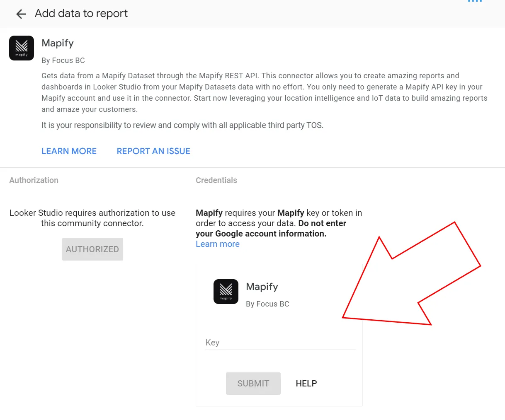Click the Mapify logo inside the credentials card
Viewport: 505px width, 420px height.
(226, 292)
